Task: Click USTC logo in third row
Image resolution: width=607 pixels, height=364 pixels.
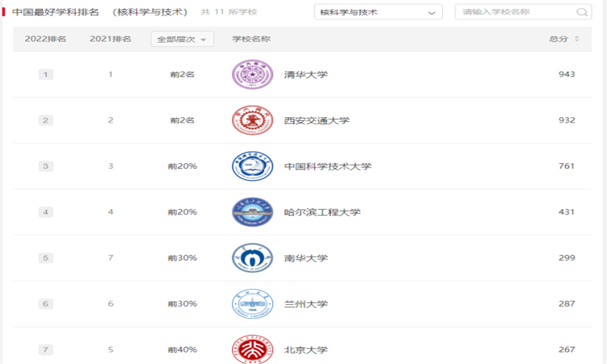Action: coord(253,166)
